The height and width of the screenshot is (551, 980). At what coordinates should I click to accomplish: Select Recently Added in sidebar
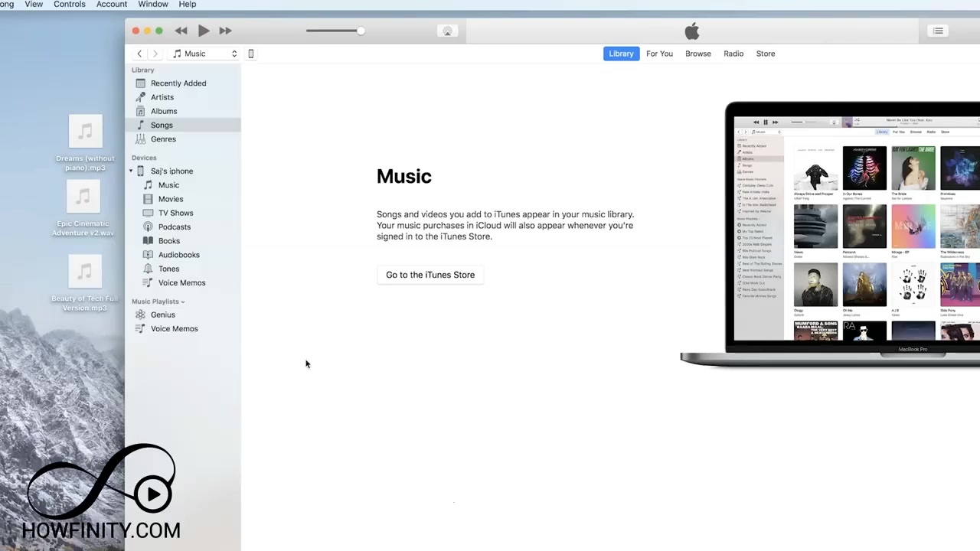[x=184, y=83]
